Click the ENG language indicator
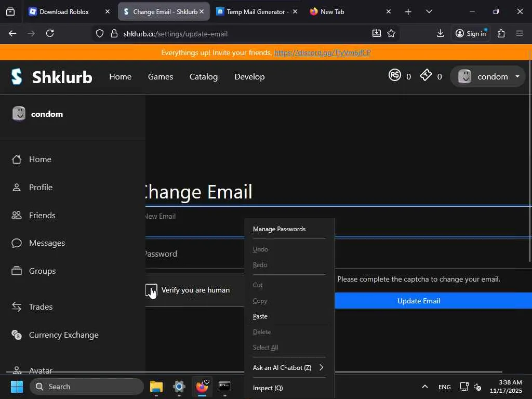The width and height of the screenshot is (532, 399). (x=445, y=387)
